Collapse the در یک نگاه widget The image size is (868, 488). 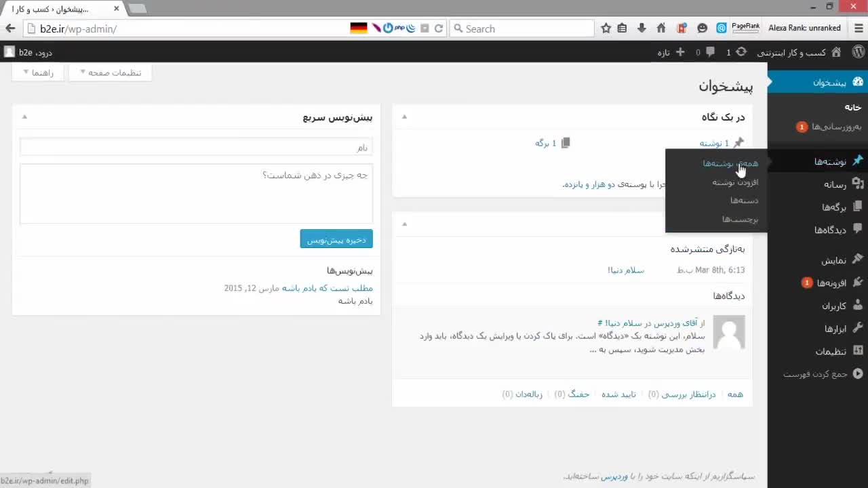pyautogui.click(x=404, y=117)
